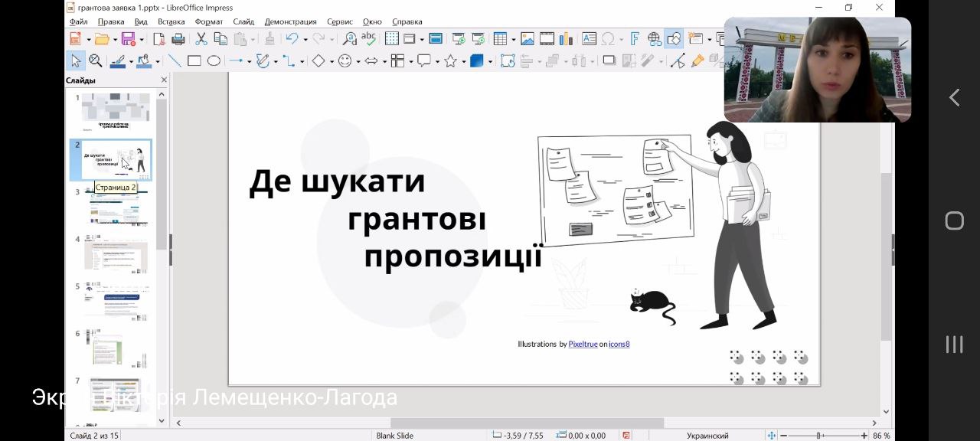Expand the Symbol Shapes smiley dropdown
Image resolution: width=980 pixels, height=441 pixels.
[358, 61]
